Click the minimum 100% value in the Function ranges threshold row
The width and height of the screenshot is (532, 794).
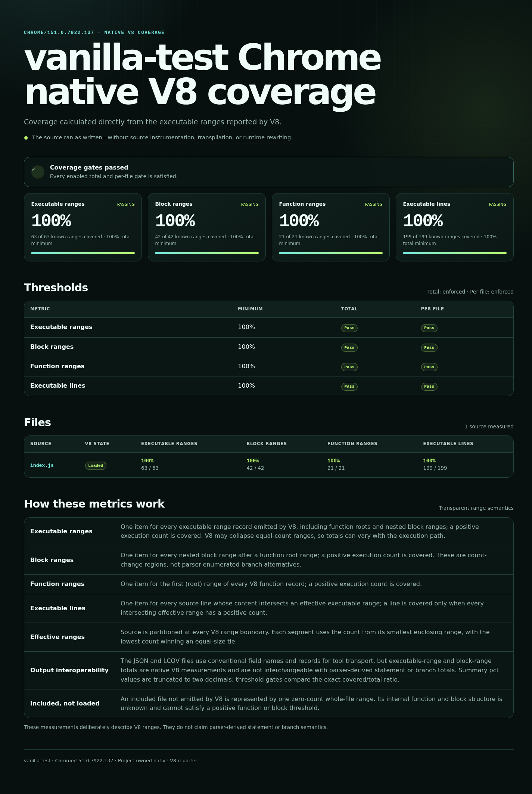coord(246,366)
